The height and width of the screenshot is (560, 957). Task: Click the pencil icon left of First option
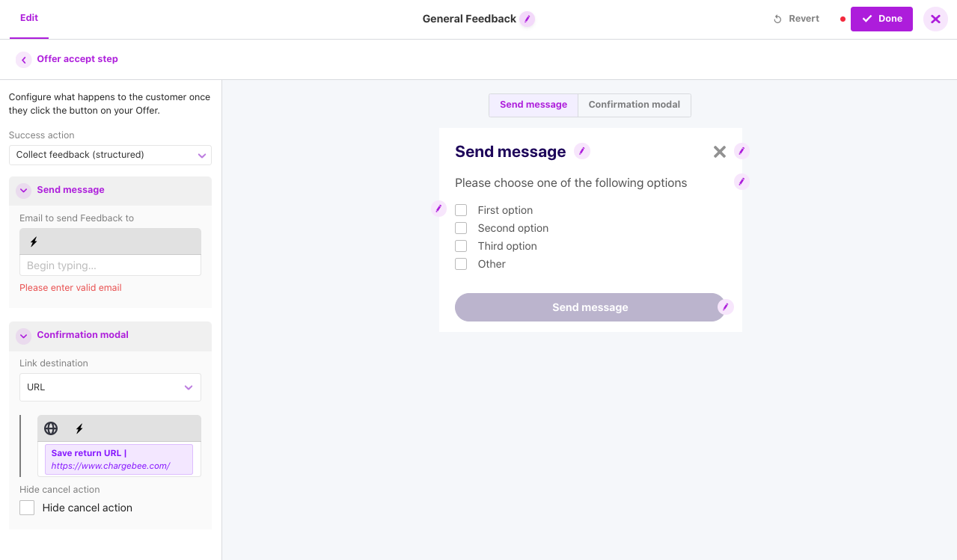[439, 209]
